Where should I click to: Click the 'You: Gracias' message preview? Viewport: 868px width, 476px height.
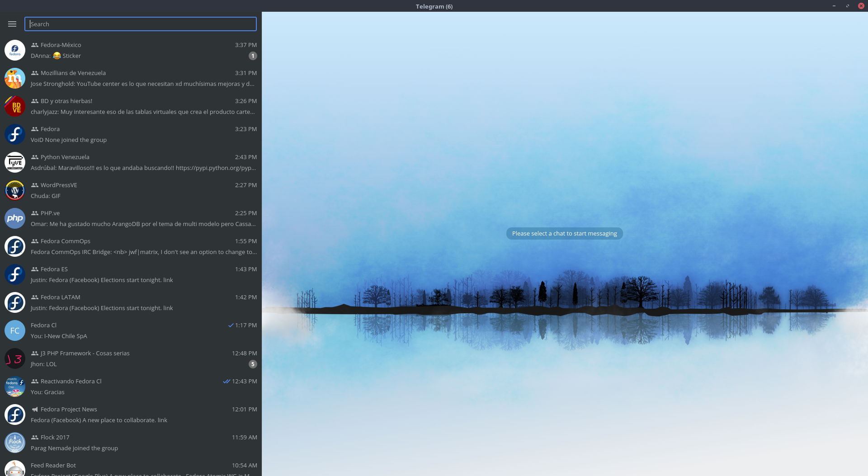coord(47,392)
